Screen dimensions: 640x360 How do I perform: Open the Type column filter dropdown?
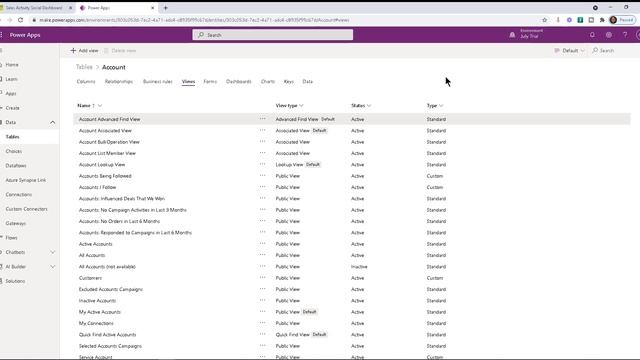click(x=441, y=106)
